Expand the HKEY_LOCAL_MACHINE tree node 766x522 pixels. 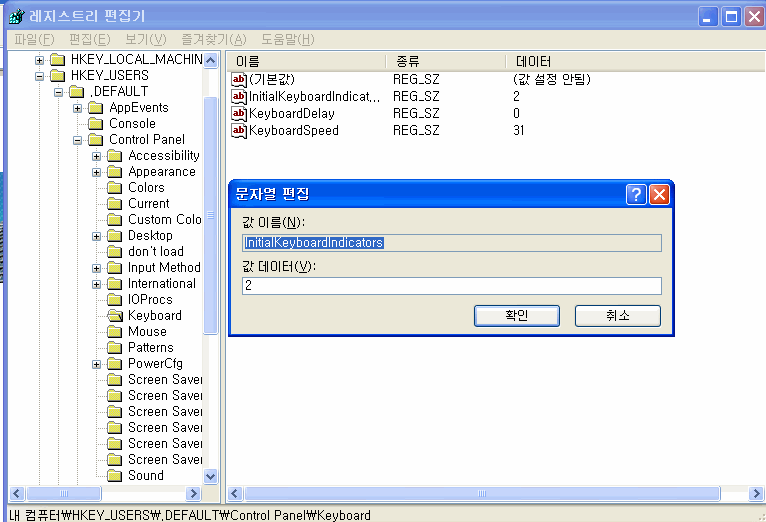click(40, 60)
